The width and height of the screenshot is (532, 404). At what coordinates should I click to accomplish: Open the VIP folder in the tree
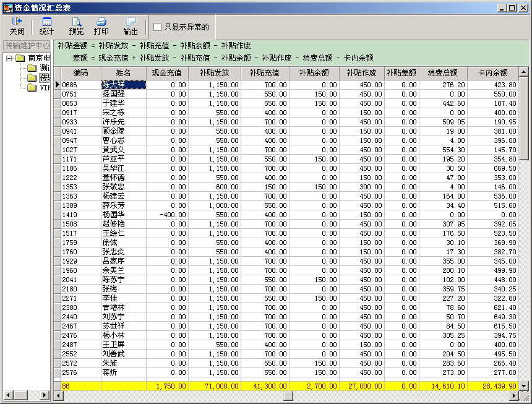[x=32, y=87]
